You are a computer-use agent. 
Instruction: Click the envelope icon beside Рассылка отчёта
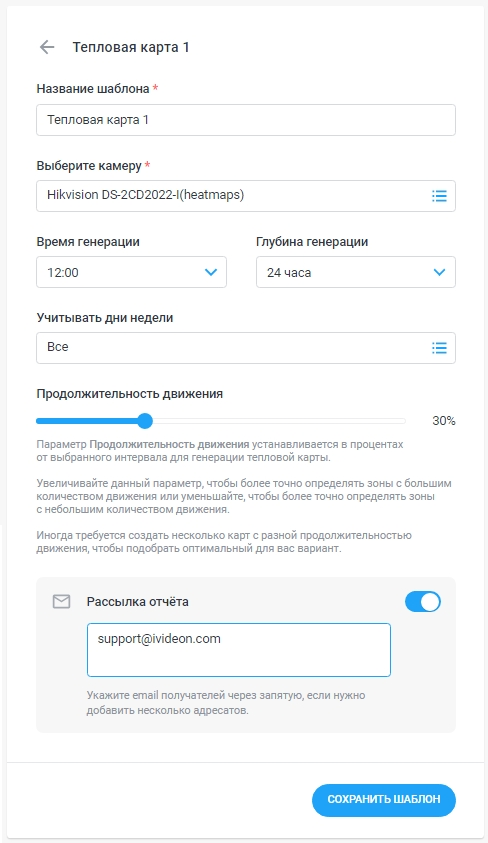(61, 602)
